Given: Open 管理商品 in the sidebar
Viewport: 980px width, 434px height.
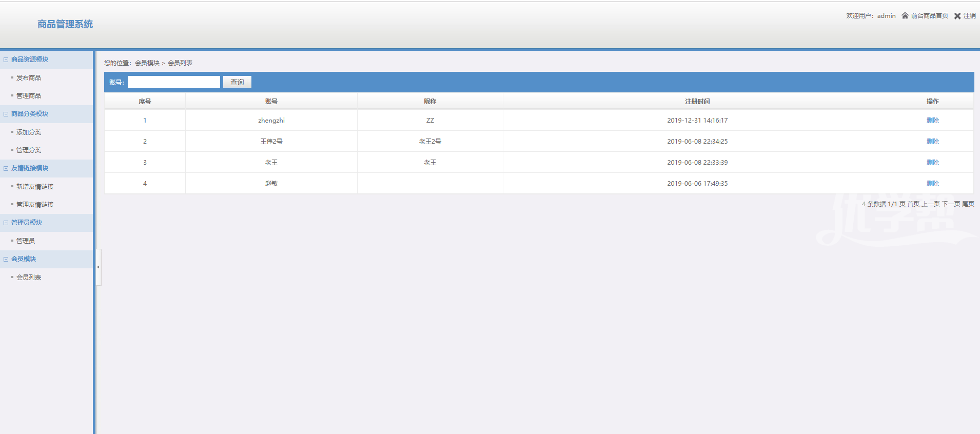Looking at the screenshot, I should 29,96.
